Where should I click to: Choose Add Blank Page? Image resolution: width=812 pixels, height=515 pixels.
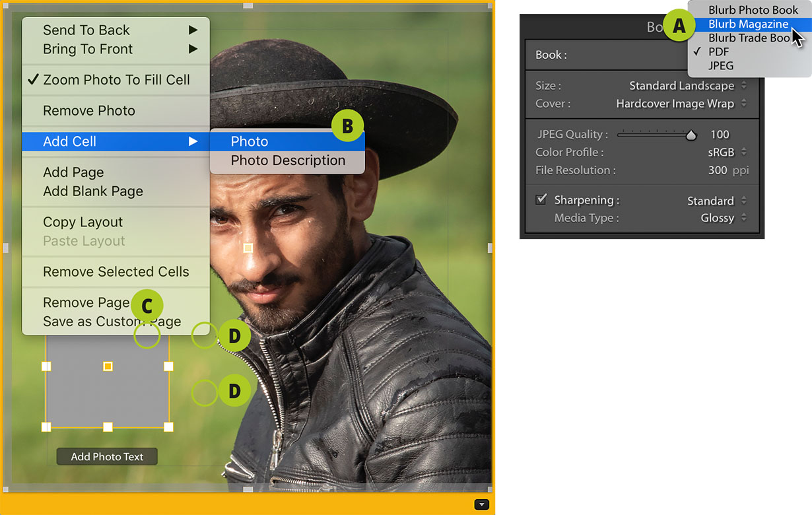(x=116, y=191)
